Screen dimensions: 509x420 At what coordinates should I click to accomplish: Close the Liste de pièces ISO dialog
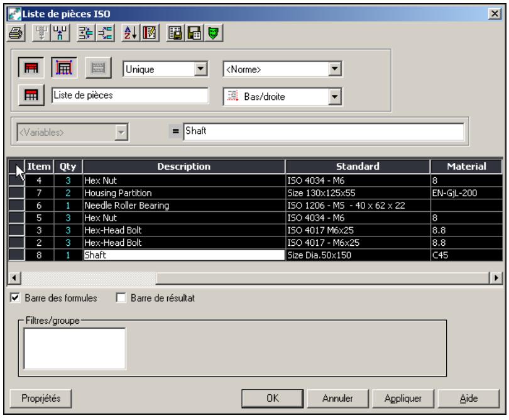coord(495,14)
